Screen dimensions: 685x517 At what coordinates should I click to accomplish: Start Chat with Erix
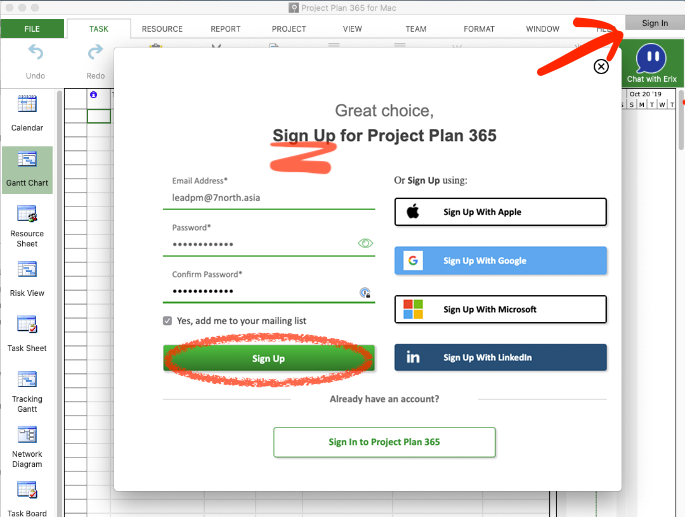click(651, 63)
